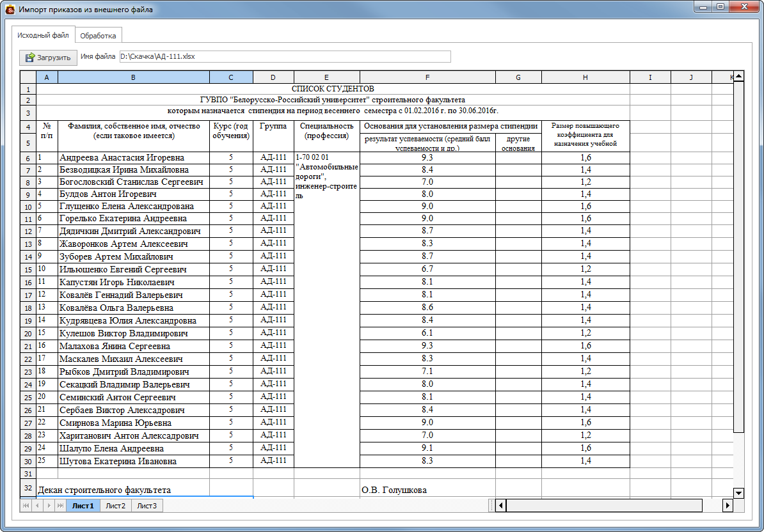Go to last sheet navigation arrow
Viewport: 764px width, 532px height.
pos(60,506)
